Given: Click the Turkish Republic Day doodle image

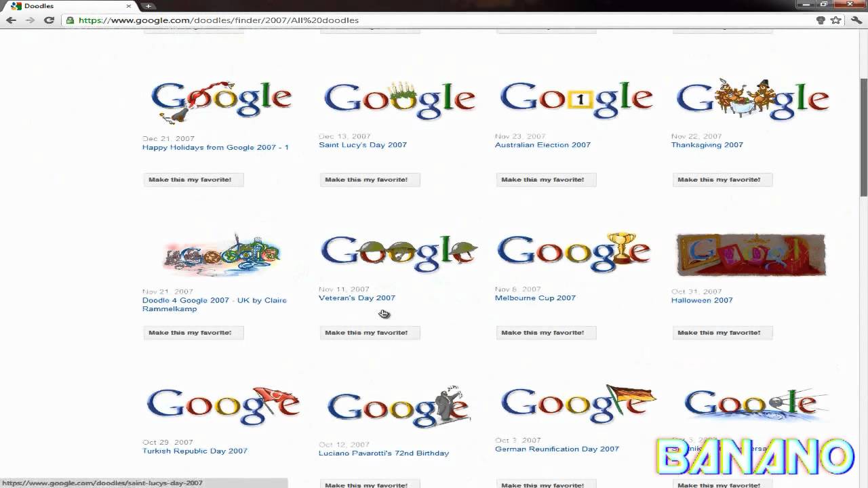Looking at the screenshot, I should click(223, 406).
